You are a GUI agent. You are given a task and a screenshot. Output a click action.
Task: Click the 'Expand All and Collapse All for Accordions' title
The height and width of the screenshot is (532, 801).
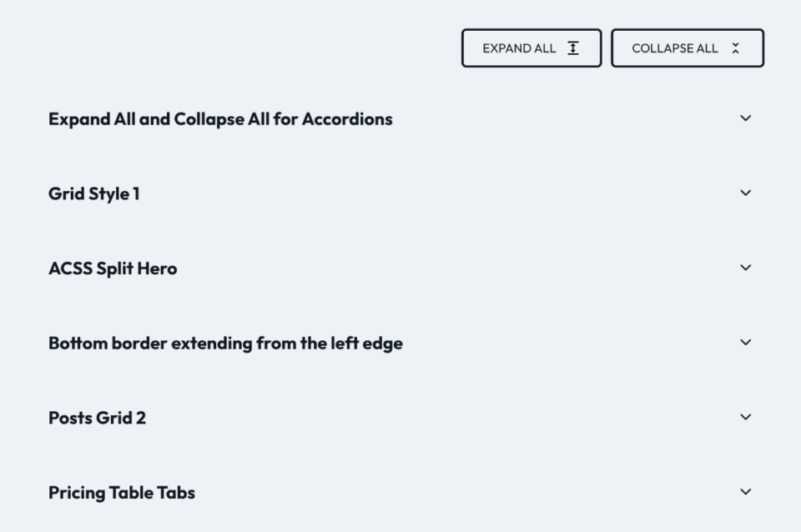click(x=220, y=119)
